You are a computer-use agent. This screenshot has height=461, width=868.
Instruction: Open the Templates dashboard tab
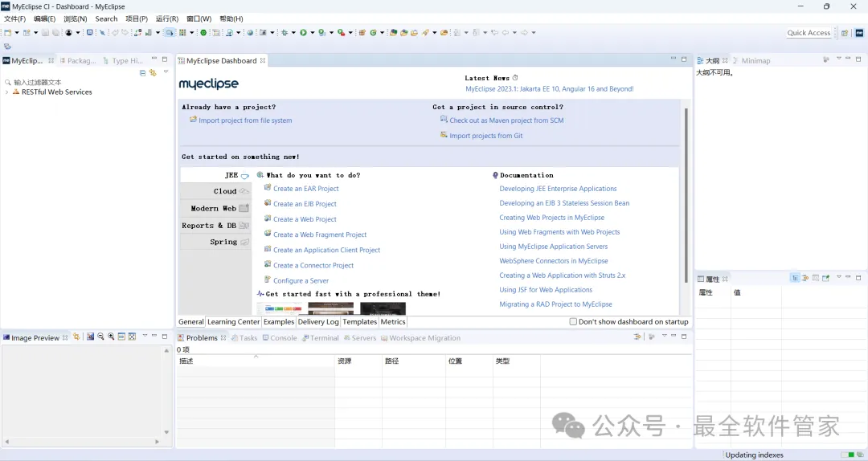359,322
